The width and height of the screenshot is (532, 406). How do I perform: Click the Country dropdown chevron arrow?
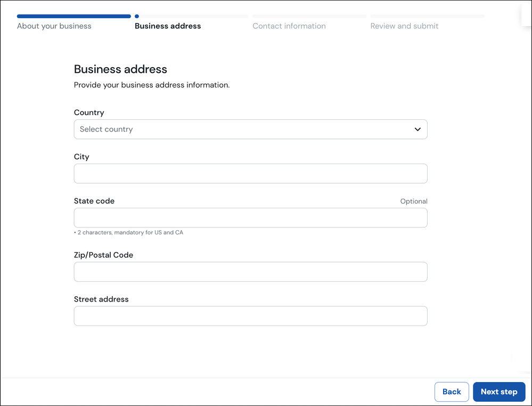(x=418, y=129)
